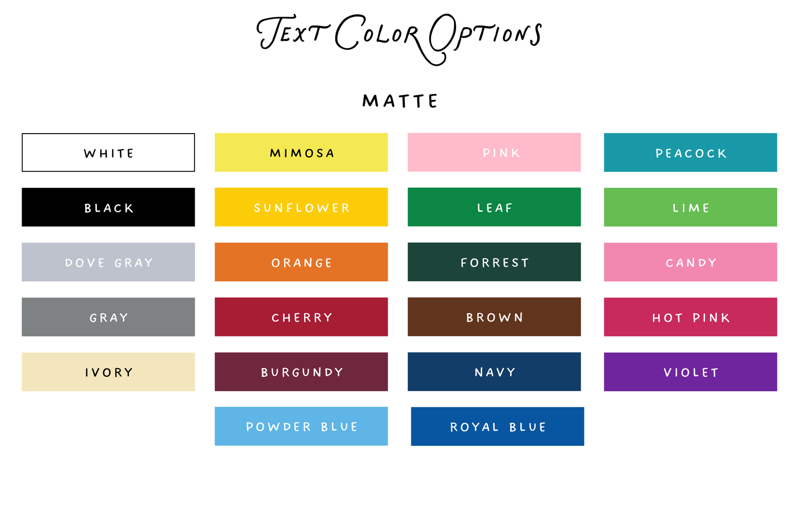Pick the Orange swatch
The height and width of the screenshot is (532, 799).
coord(301,262)
